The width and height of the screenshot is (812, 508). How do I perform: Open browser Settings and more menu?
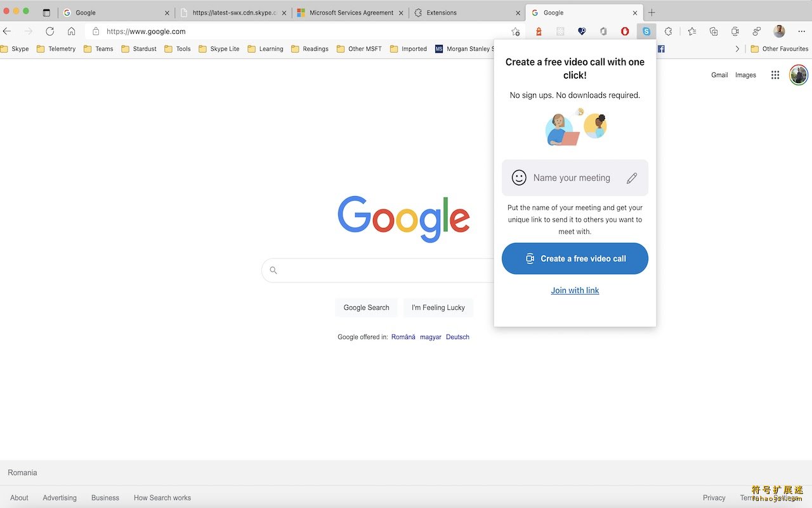tap(801, 31)
